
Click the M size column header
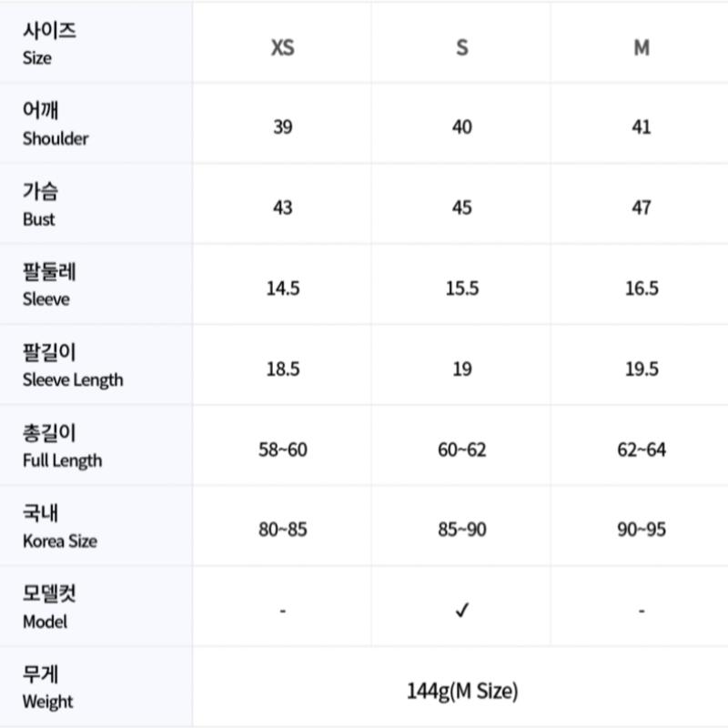pos(642,47)
